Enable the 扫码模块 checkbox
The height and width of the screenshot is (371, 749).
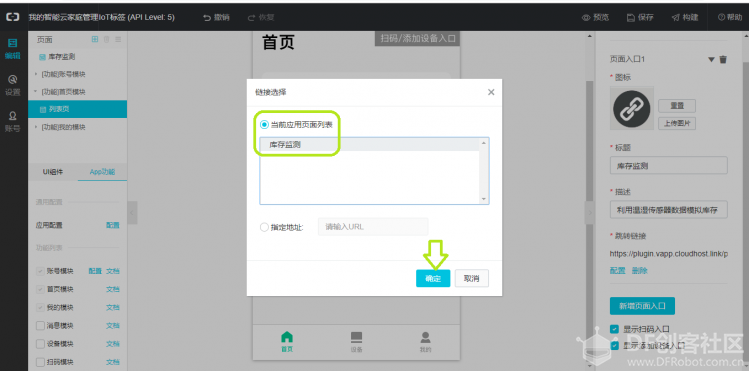pyautogui.click(x=41, y=362)
